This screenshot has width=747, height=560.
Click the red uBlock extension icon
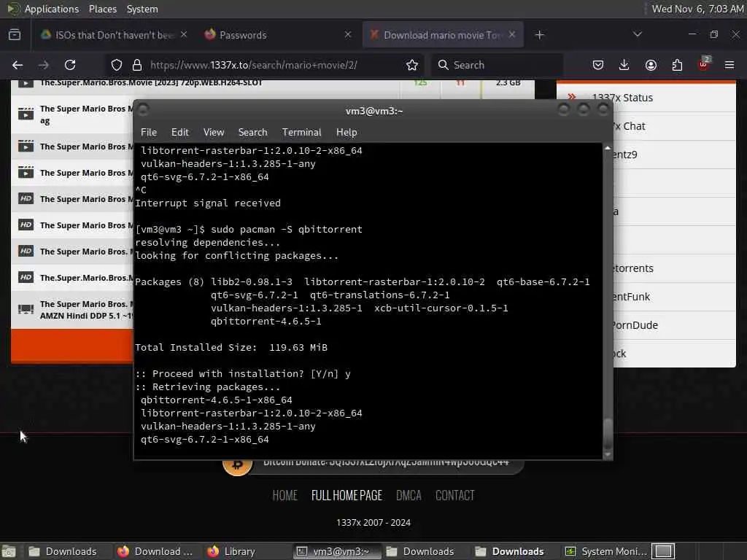click(x=704, y=65)
